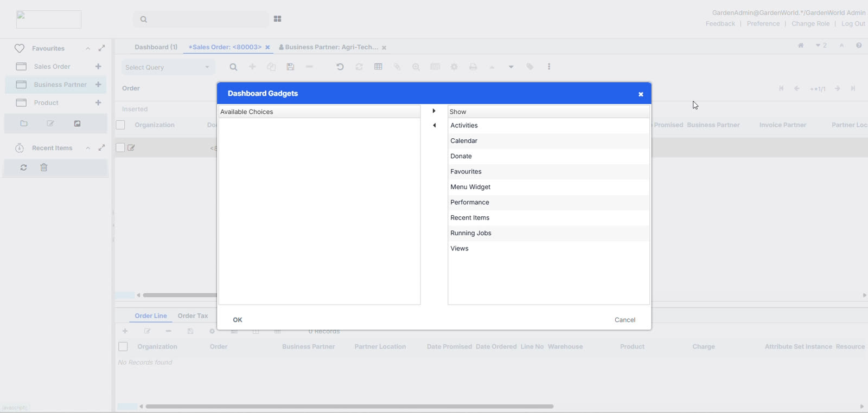Click the bottom horizontal scrollbar

(349, 406)
